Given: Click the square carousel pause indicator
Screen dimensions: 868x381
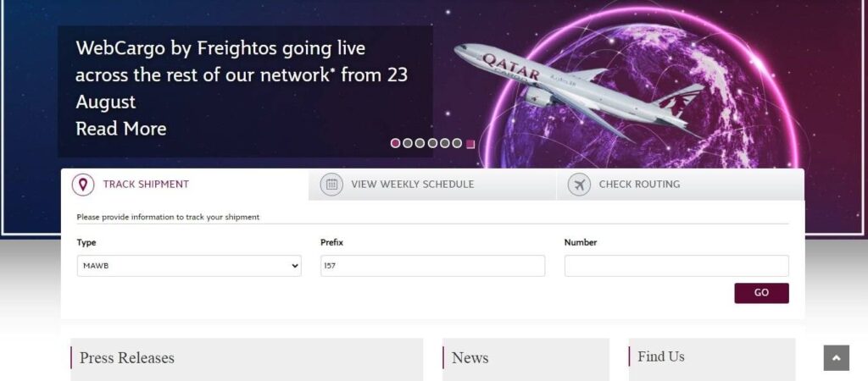Looking at the screenshot, I should [470, 144].
